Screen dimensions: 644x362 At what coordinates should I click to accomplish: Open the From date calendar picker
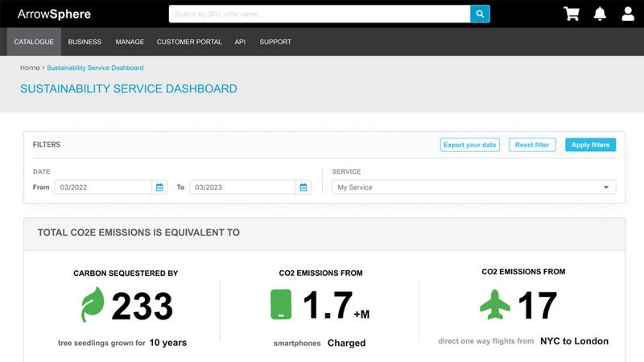[x=159, y=187]
